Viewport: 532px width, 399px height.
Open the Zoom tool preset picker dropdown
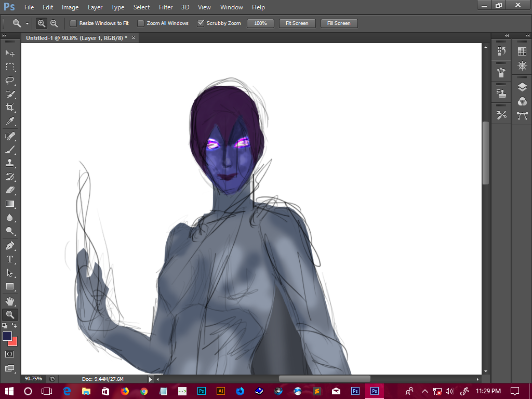coord(27,23)
